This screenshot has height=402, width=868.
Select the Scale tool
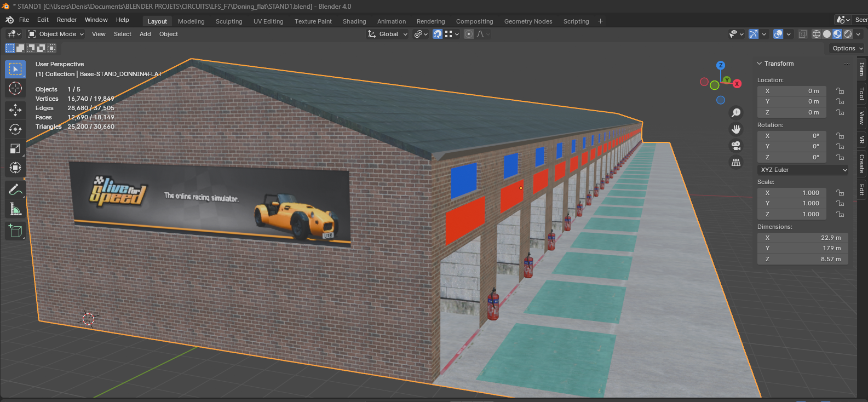click(x=15, y=148)
